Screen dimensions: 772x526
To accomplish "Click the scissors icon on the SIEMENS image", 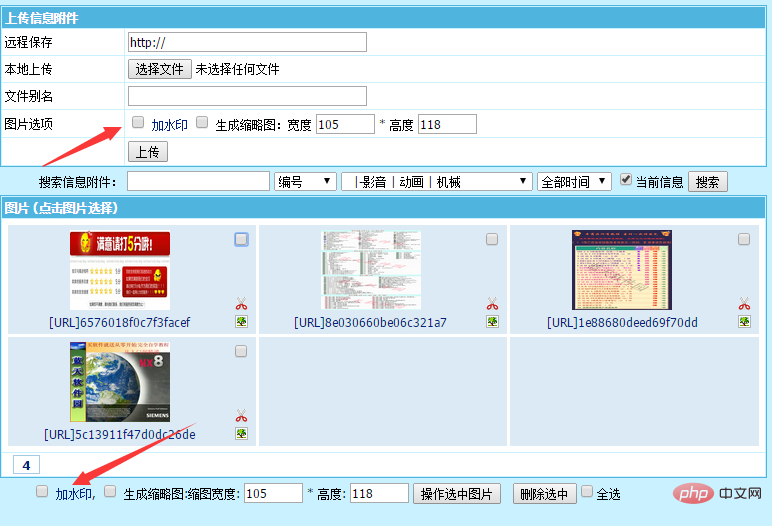I will (241, 416).
